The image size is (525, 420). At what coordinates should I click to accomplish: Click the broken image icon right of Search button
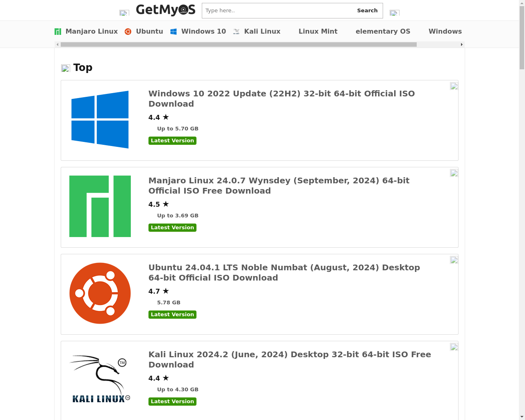(395, 13)
